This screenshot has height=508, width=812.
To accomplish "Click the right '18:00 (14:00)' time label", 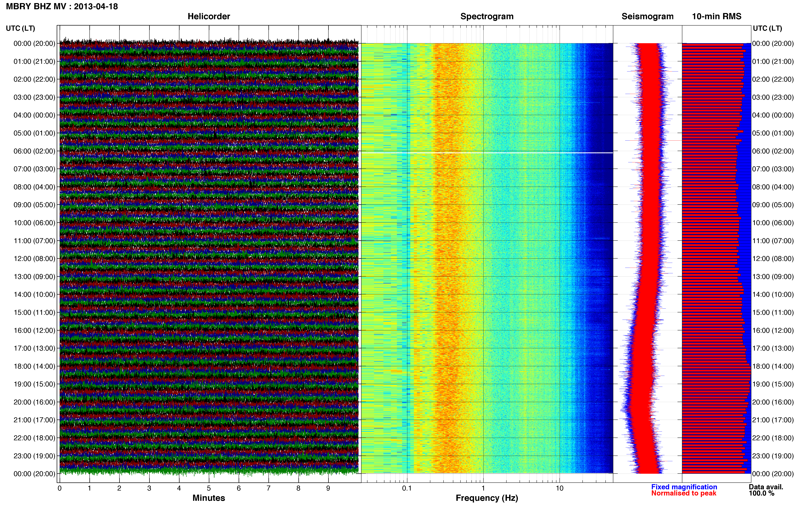I will point(773,366).
